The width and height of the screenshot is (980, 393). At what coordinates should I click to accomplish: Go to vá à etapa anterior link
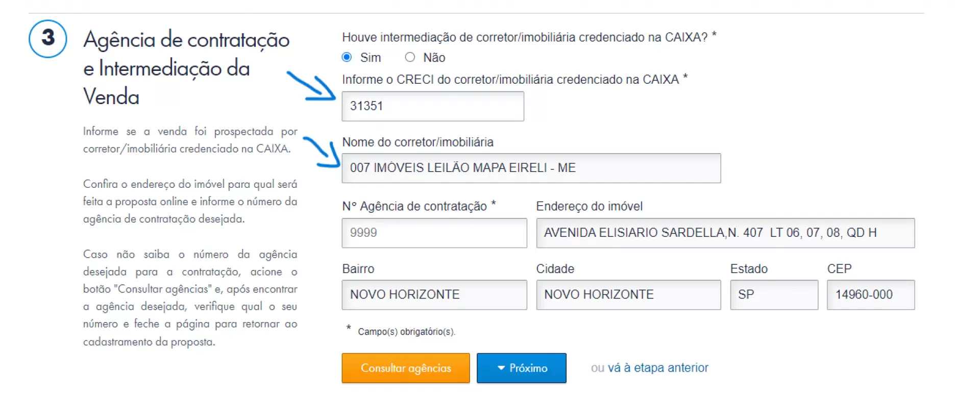click(658, 368)
